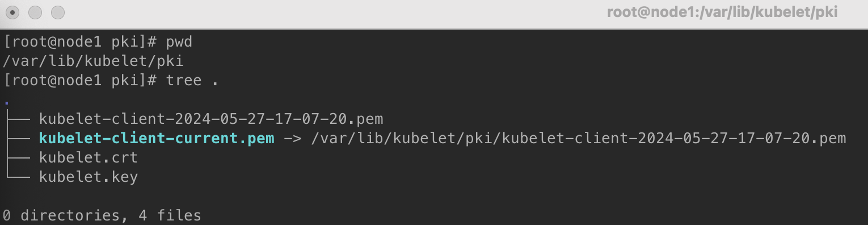Select kubelet-client-2024-05-27-17-07-20.pem file entry in tree
This screenshot has width=868, height=225.
[211, 119]
